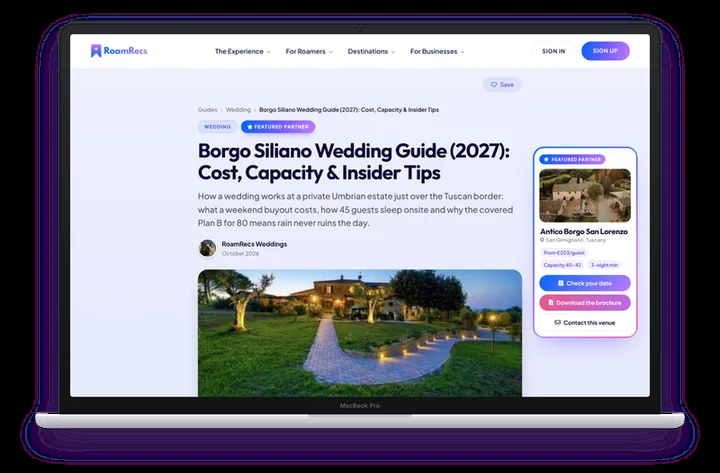Click the sidebar card FEATURED PARTNER badge
The height and width of the screenshot is (473, 720).
tap(572, 159)
